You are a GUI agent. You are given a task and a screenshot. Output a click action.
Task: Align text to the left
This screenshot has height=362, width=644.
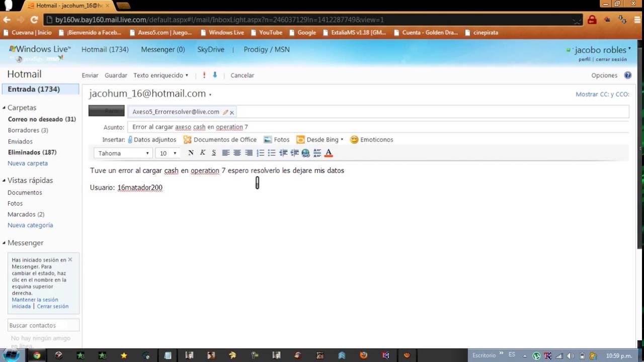pyautogui.click(x=226, y=153)
